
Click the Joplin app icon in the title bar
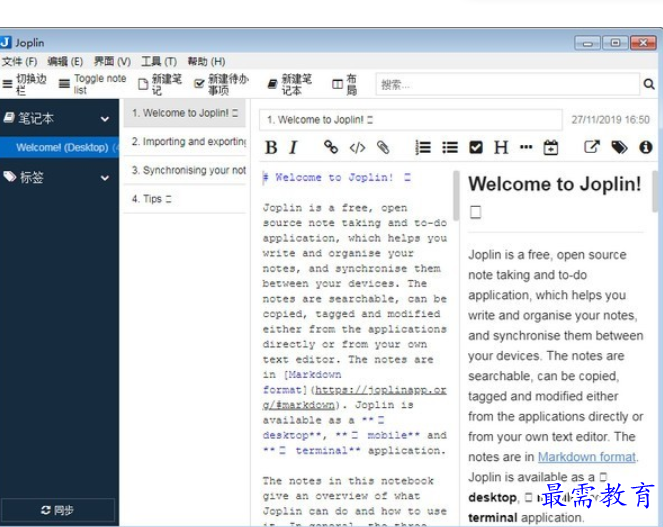pos(5,42)
